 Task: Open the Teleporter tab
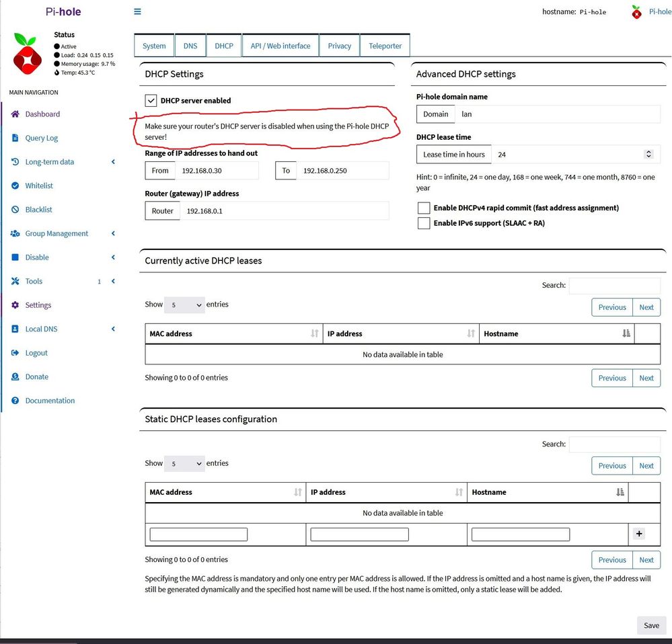pos(385,46)
